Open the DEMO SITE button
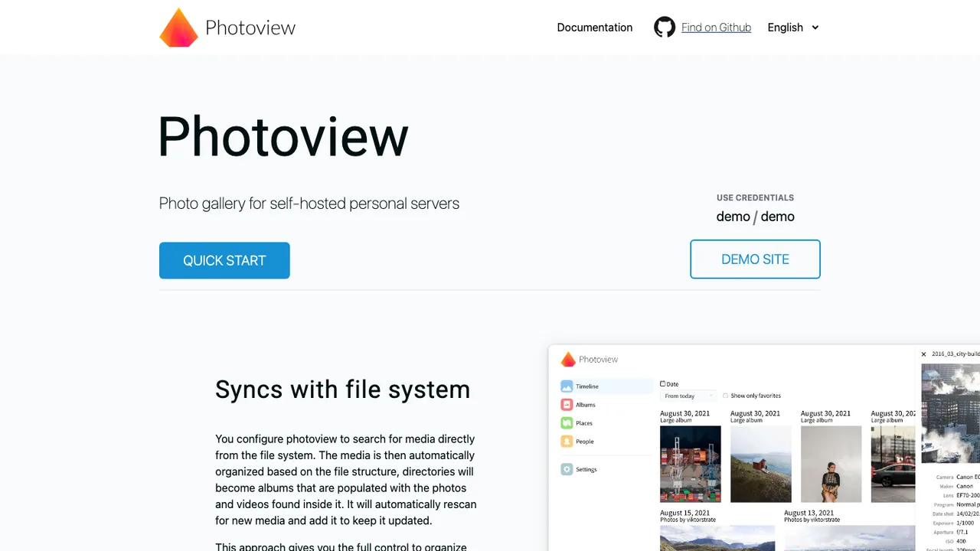This screenshot has height=551, width=980. coord(755,259)
